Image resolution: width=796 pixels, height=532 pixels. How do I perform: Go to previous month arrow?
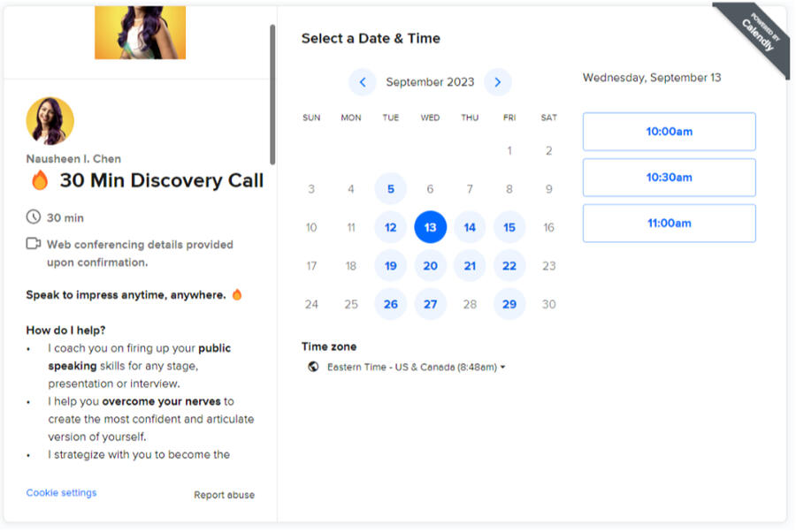[363, 82]
